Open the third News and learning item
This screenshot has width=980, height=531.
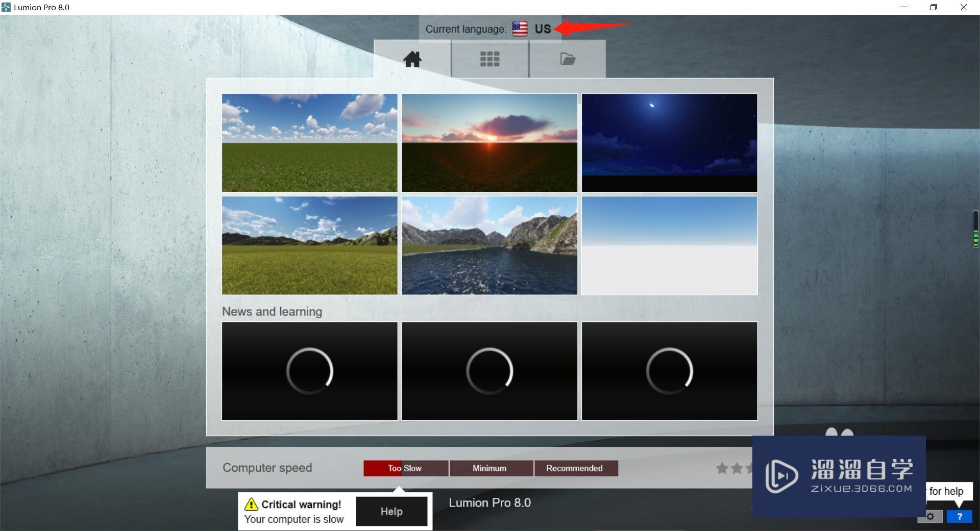point(670,371)
